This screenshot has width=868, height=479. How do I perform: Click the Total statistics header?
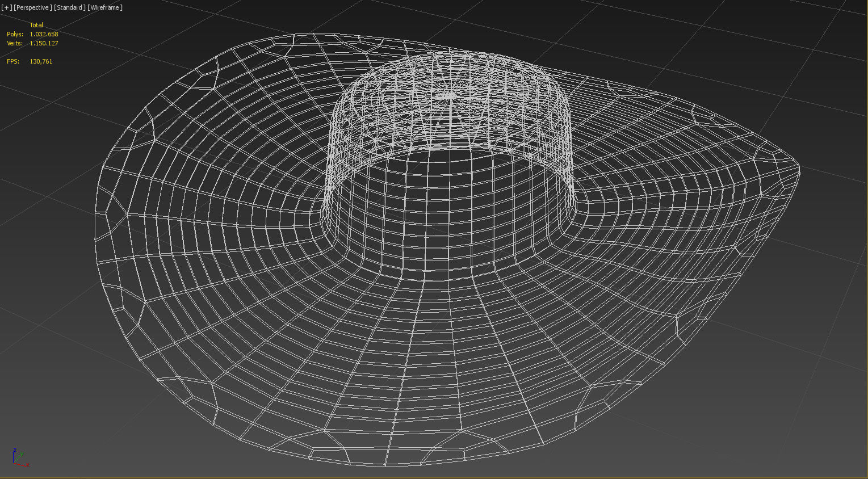(36, 25)
